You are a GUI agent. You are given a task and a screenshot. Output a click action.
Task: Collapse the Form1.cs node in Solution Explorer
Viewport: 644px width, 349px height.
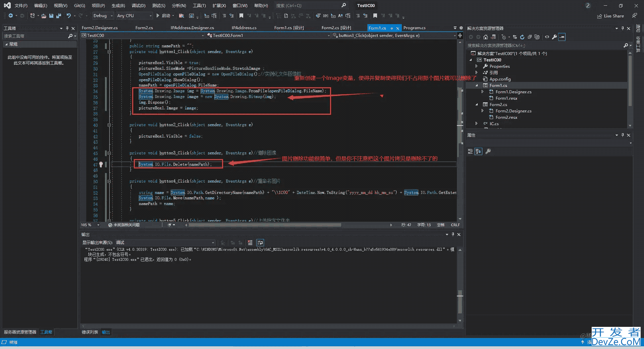pos(477,86)
